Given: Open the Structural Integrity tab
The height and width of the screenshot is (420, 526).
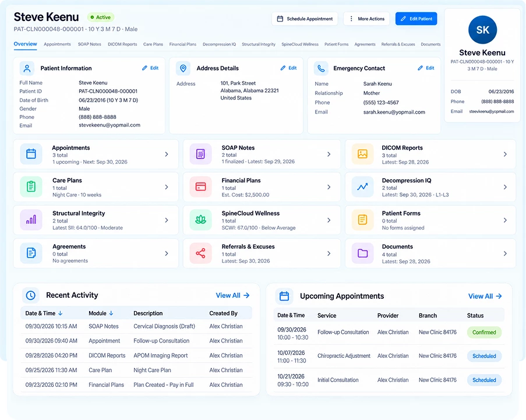Looking at the screenshot, I should [259, 44].
